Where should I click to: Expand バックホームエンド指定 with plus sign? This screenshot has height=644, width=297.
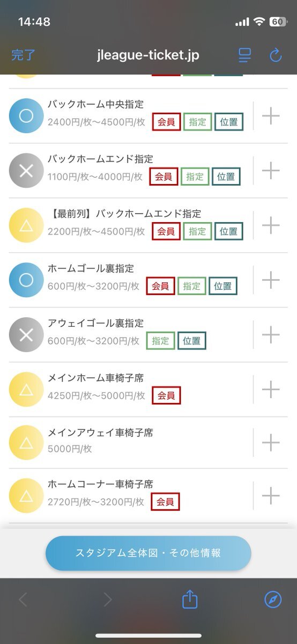pyautogui.click(x=271, y=171)
